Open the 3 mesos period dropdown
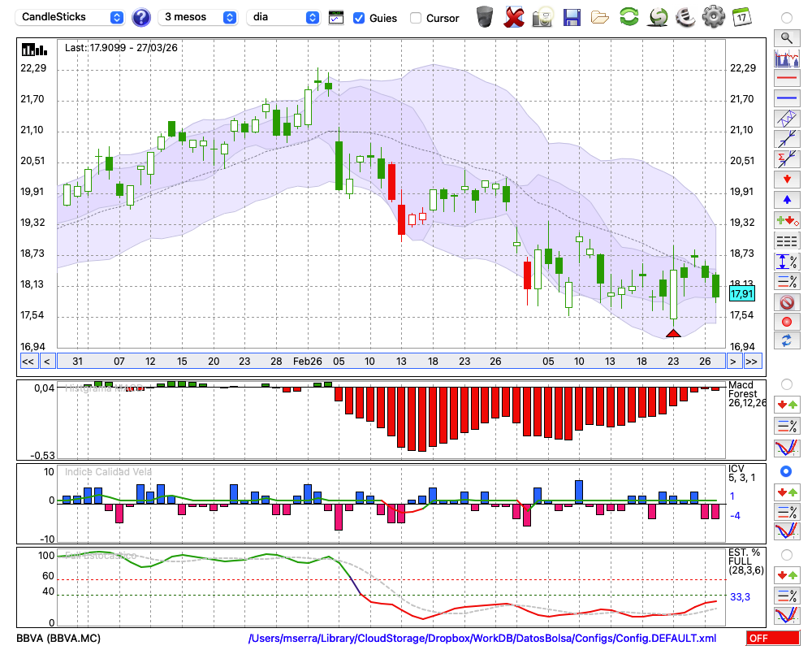Viewport: 812px width, 650px height. (197, 17)
